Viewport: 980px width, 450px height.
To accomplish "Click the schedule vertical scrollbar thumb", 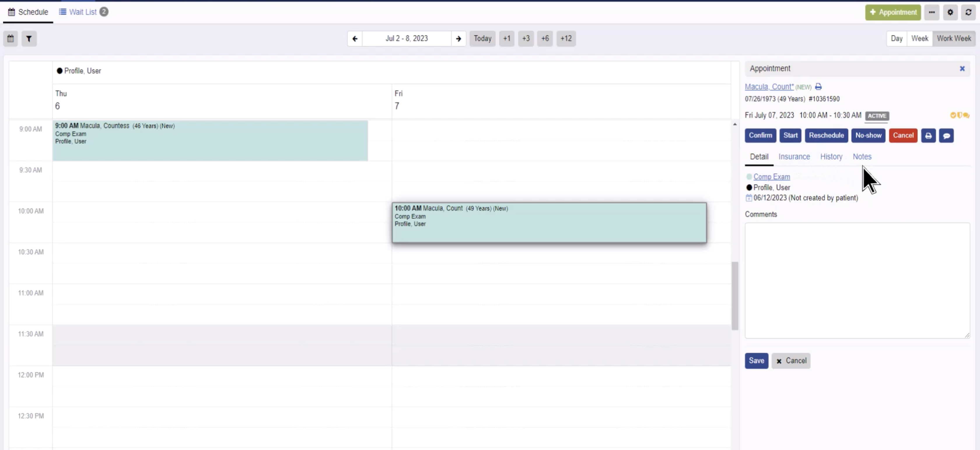I will pyautogui.click(x=735, y=295).
